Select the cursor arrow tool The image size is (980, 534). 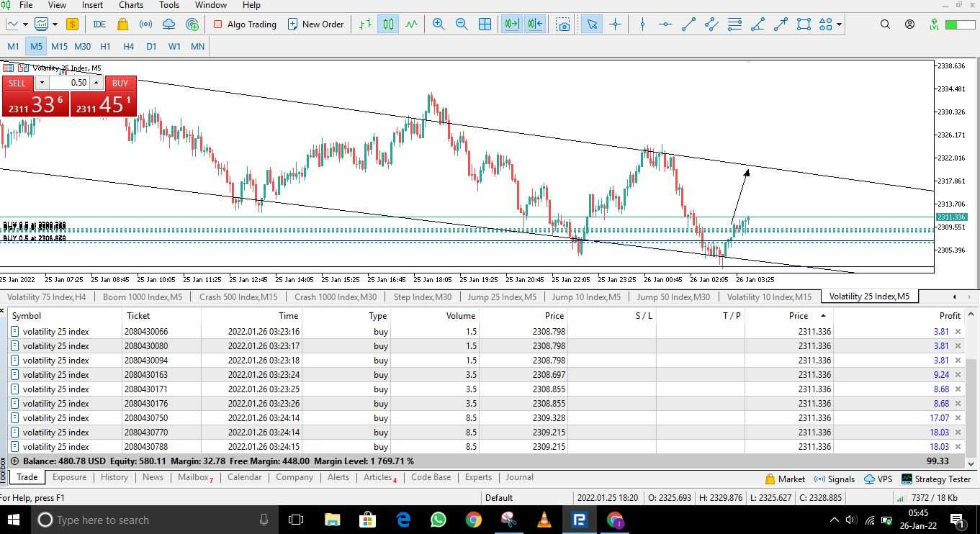coord(592,24)
